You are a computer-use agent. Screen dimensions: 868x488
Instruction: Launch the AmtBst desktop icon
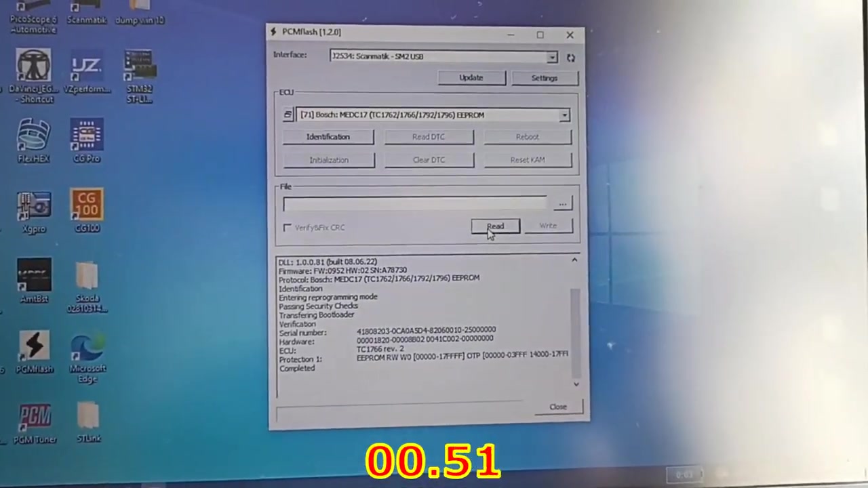[34, 281]
